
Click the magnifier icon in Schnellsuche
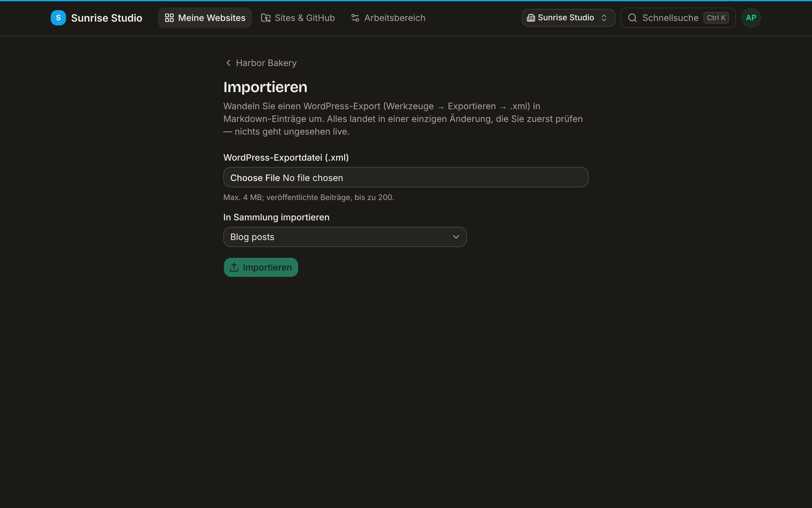632,18
